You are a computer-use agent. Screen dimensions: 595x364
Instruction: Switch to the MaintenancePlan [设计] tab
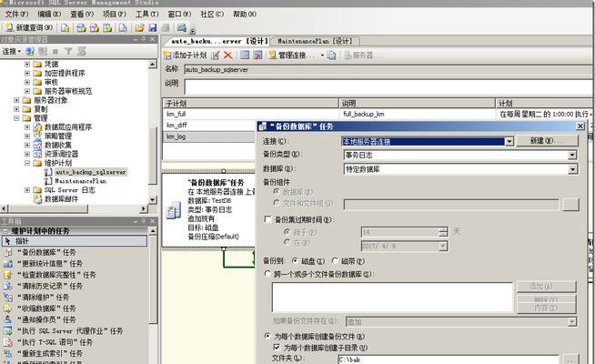(x=316, y=41)
